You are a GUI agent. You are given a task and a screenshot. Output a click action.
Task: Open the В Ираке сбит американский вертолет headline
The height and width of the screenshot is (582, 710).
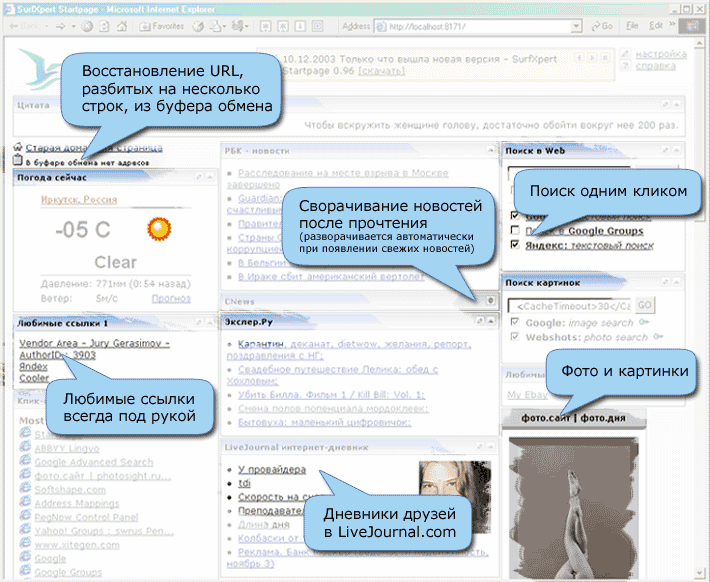tap(331, 277)
